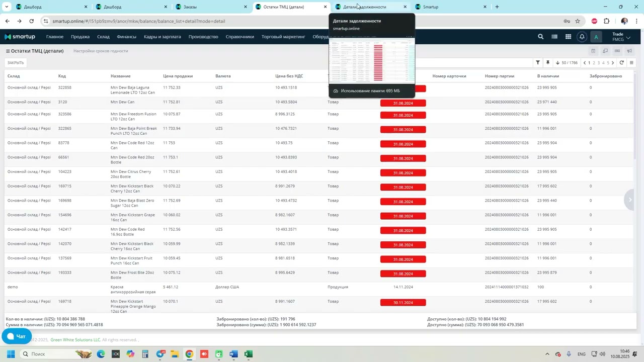Image resolution: width=644 pixels, height=362 pixels.
Task: Open the filter funnel icon
Action: click(x=538, y=63)
